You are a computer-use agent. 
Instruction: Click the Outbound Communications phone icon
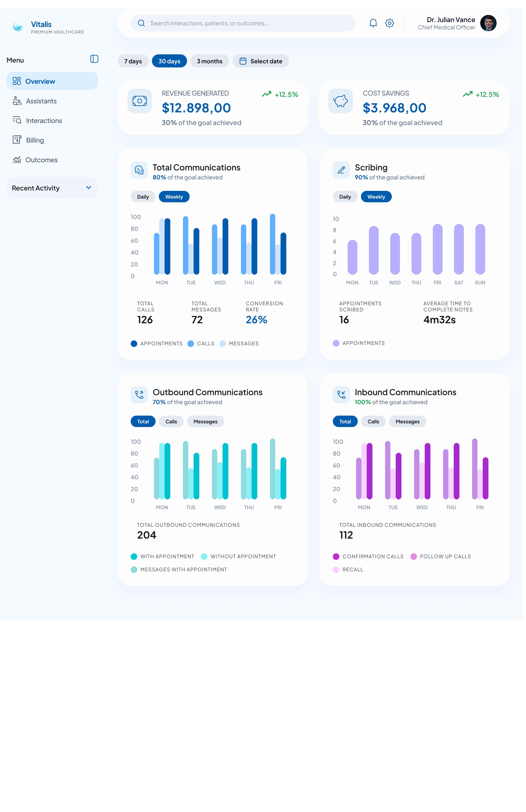point(139,395)
